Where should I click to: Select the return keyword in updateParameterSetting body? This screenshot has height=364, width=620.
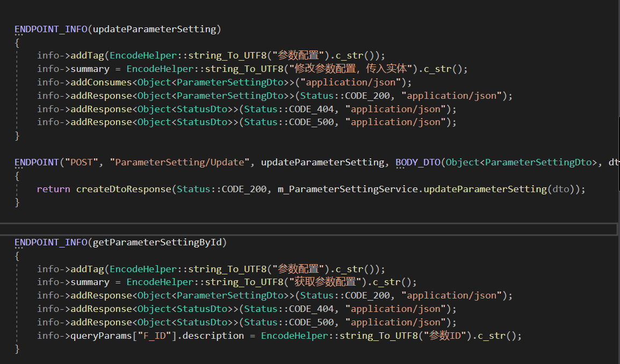click(x=53, y=189)
